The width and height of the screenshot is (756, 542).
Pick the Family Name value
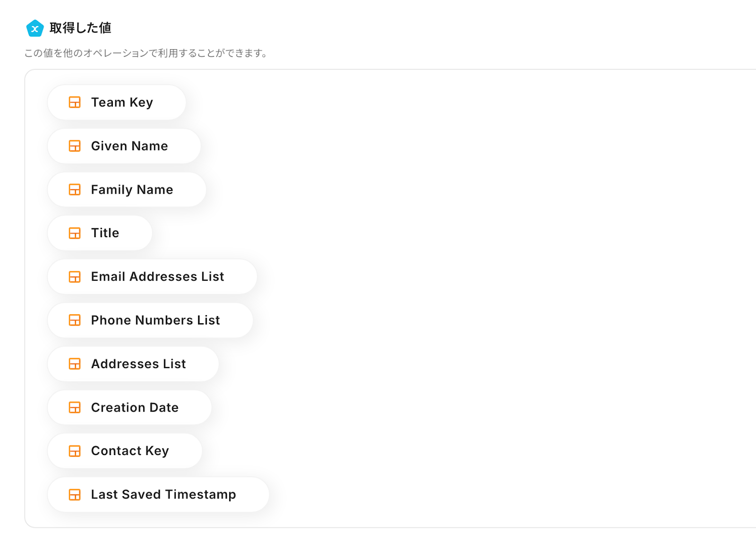(x=132, y=189)
